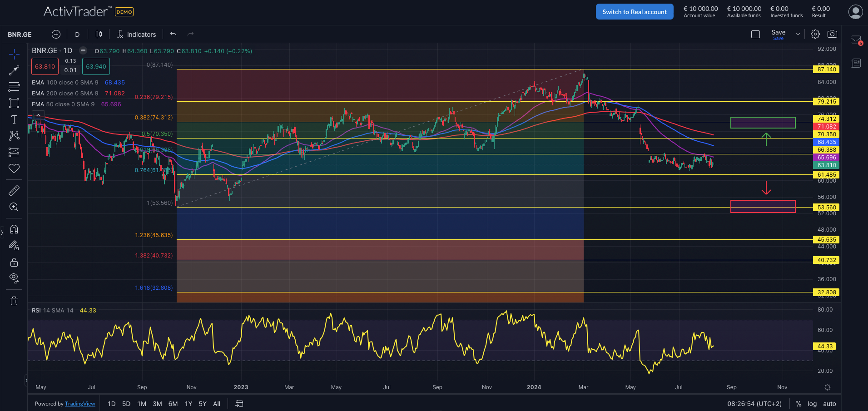The height and width of the screenshot is (411, 868).
Task: Select the 1Y date range
Action: tap(188, 404)
